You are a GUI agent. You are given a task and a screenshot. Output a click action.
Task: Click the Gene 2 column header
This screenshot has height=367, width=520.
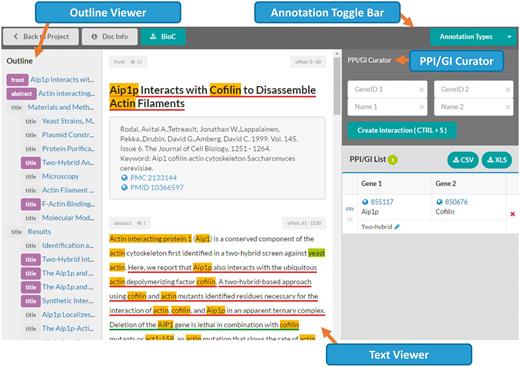pyautogui.click(x=446, y=184)
